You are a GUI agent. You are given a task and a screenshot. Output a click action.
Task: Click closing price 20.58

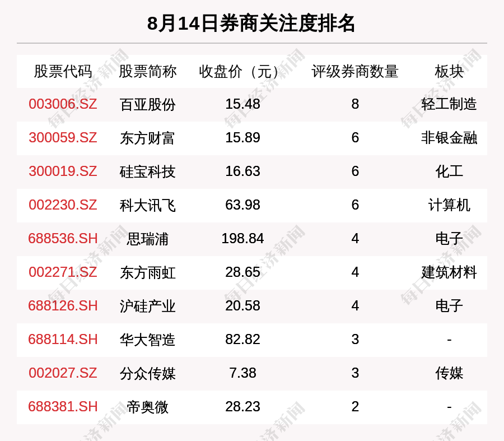click(242, 305)
